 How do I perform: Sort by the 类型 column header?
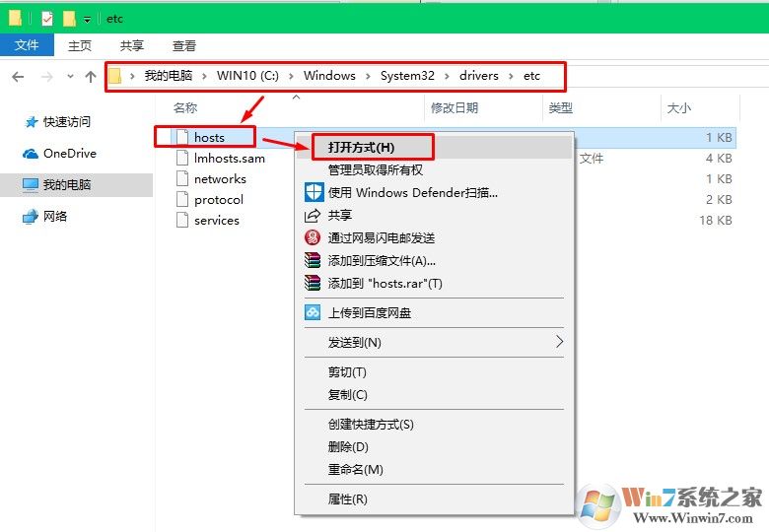561,107
